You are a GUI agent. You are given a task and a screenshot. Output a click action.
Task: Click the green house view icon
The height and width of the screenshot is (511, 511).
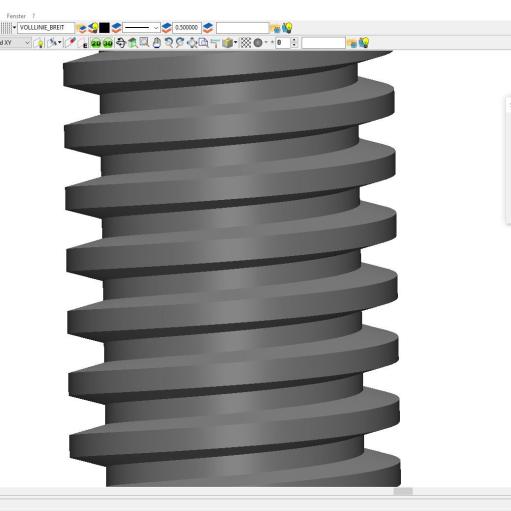[133, 43]
